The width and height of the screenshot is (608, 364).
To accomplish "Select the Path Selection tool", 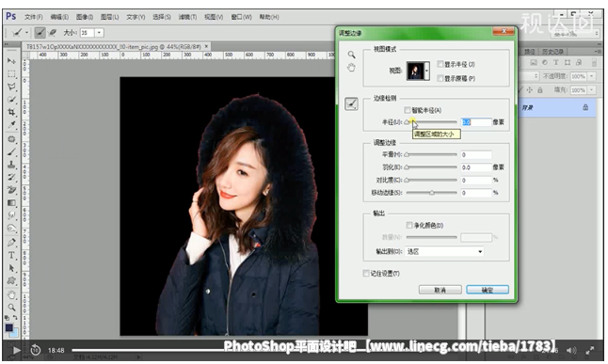I will tap(11, 268).
